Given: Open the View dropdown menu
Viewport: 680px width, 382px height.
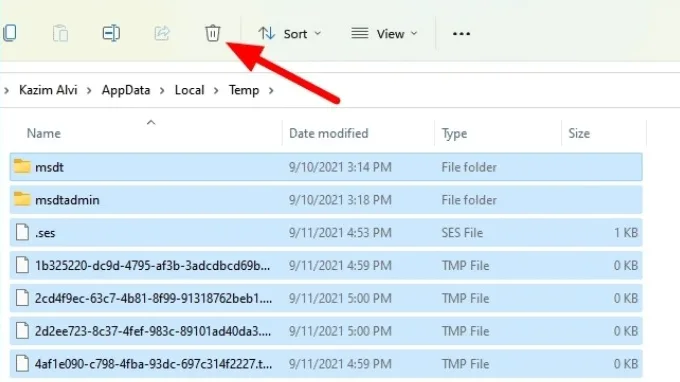Looking at the screenshot, I should [384, 34].
